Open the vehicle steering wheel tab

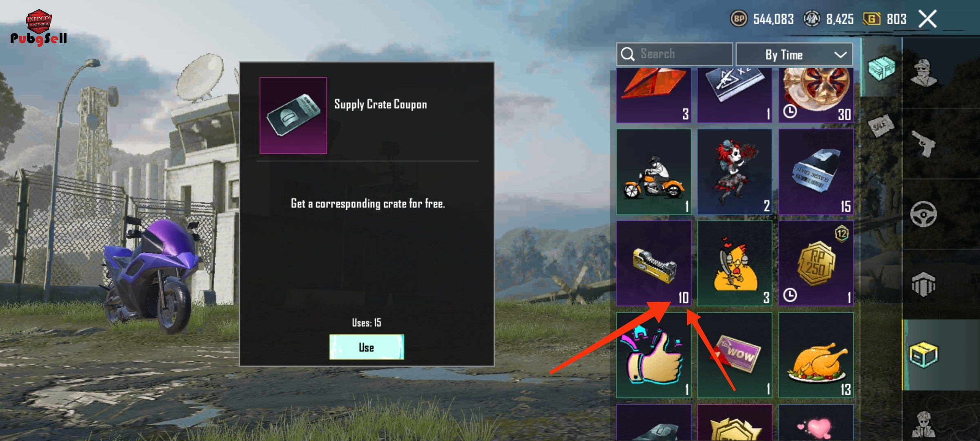coord(924,214)
